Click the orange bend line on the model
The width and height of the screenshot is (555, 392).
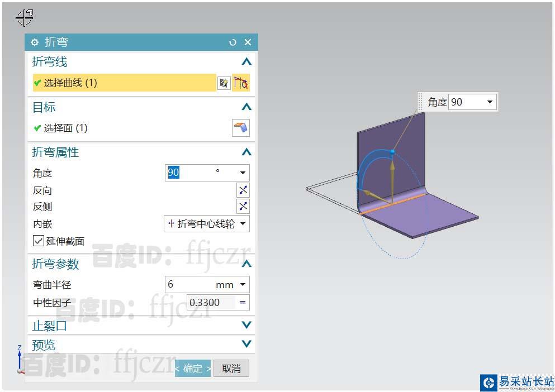point(392,204)
